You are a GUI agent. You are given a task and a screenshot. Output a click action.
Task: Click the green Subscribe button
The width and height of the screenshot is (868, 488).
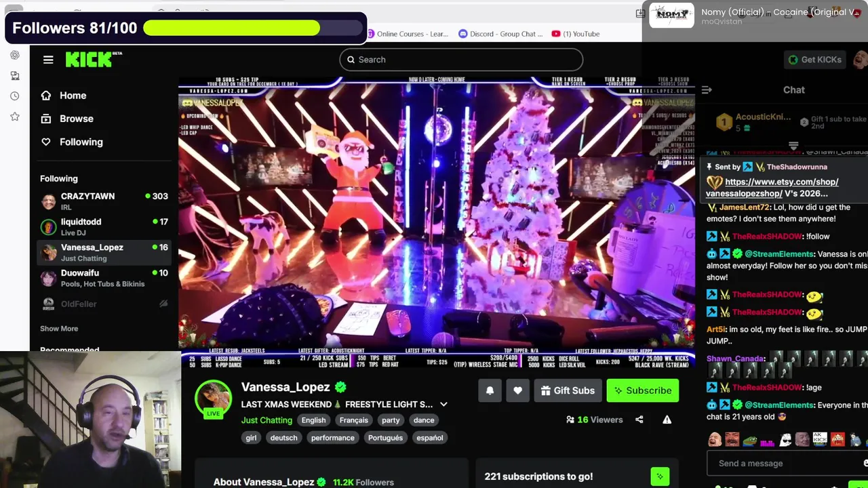pos(642,390)
